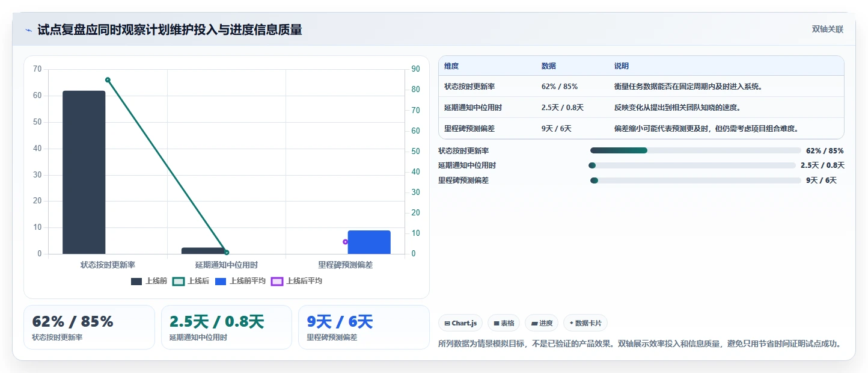Click the dark 状态按时更新率 chart bar
This screenshot has width=868, height=373.
[84, 172]
